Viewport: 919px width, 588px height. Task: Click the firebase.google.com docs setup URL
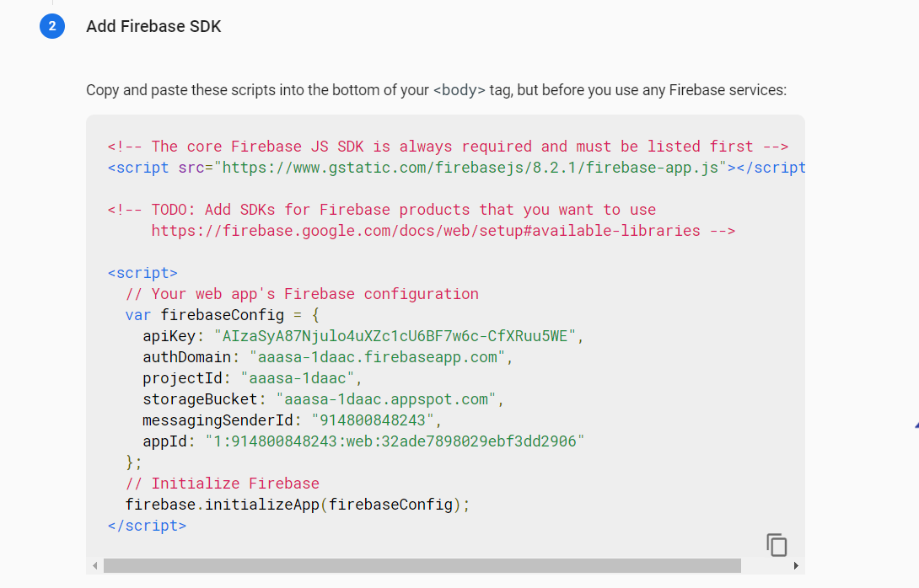(x=426, y=231)
